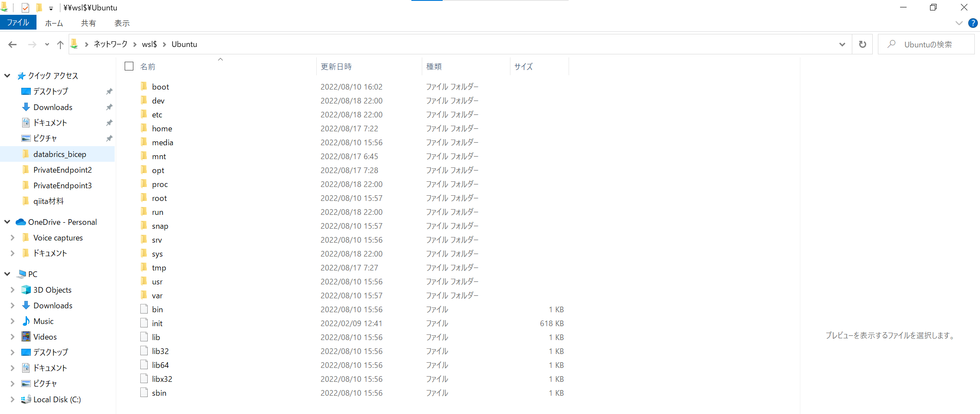Select the boot folder icon
Screen dimensions: 980x414
click(144, 86)
